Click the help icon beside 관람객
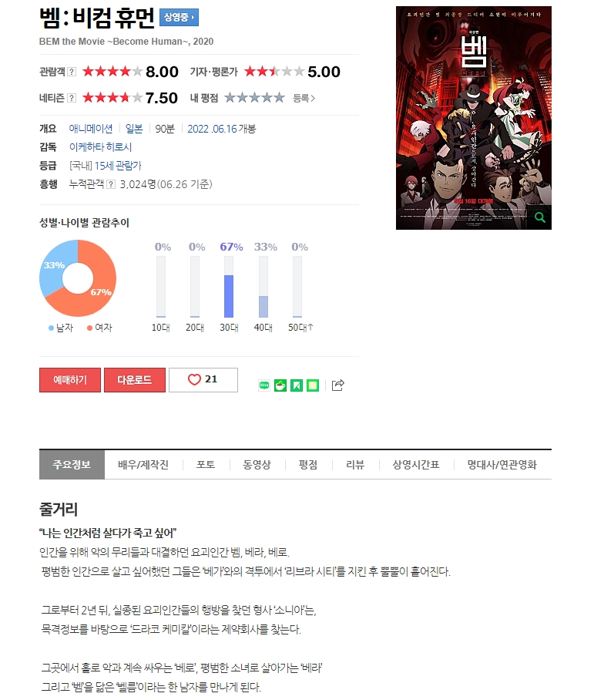594x700 pixels. (x=72, y=72)
